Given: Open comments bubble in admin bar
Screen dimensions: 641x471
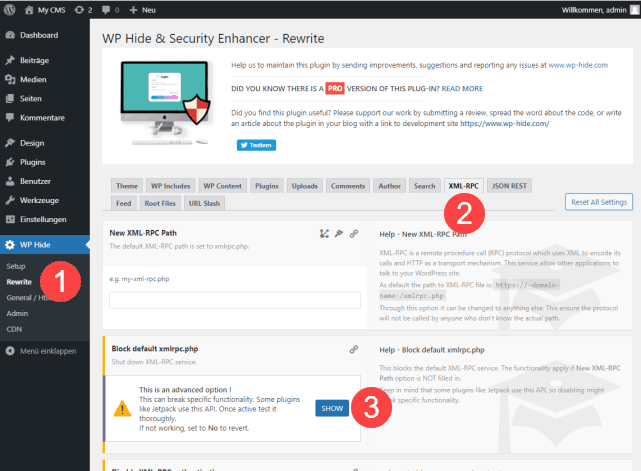Looking at the screenshot, I should (110, 10).
